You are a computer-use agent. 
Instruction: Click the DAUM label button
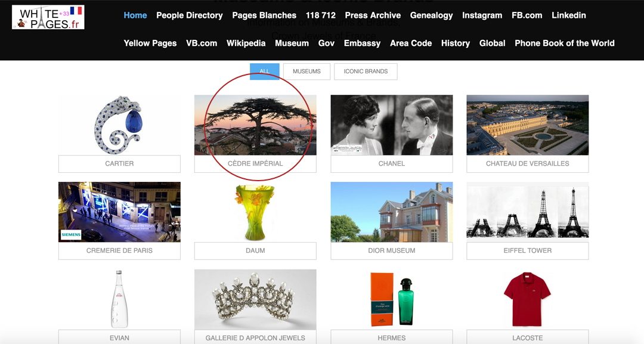point(255,251)
